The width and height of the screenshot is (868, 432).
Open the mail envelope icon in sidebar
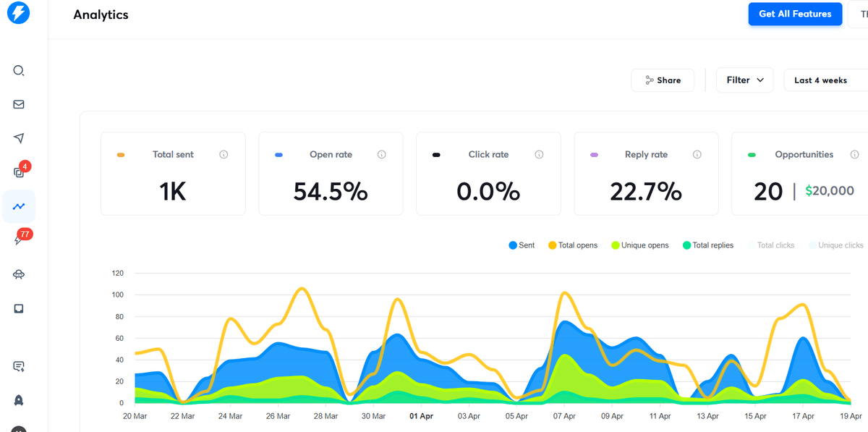pos(19,104)
